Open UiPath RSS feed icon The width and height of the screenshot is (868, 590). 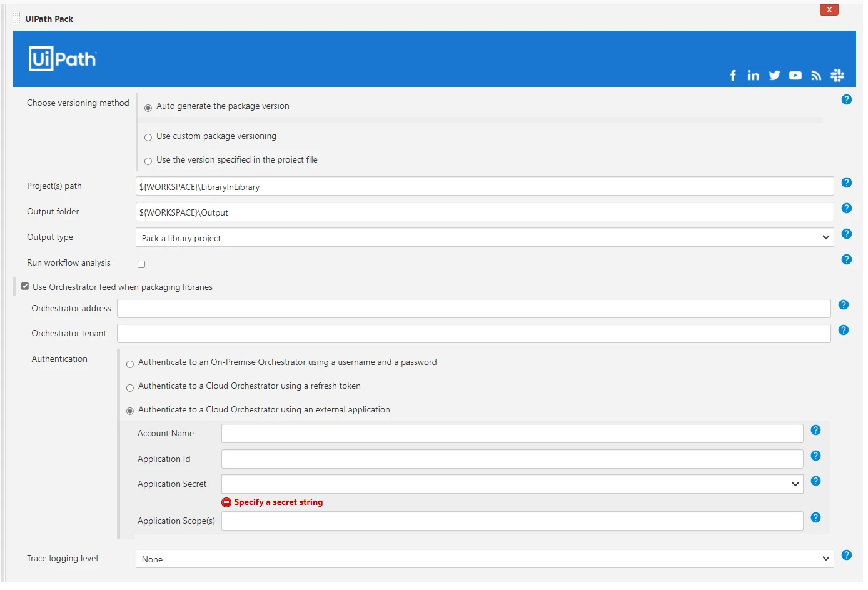(816, 76)
